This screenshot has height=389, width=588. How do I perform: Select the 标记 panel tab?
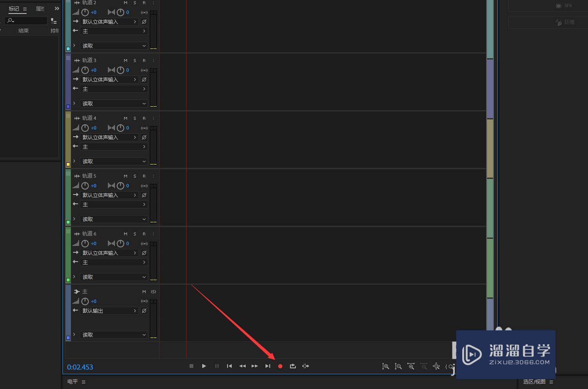click(x=14, y=8)
